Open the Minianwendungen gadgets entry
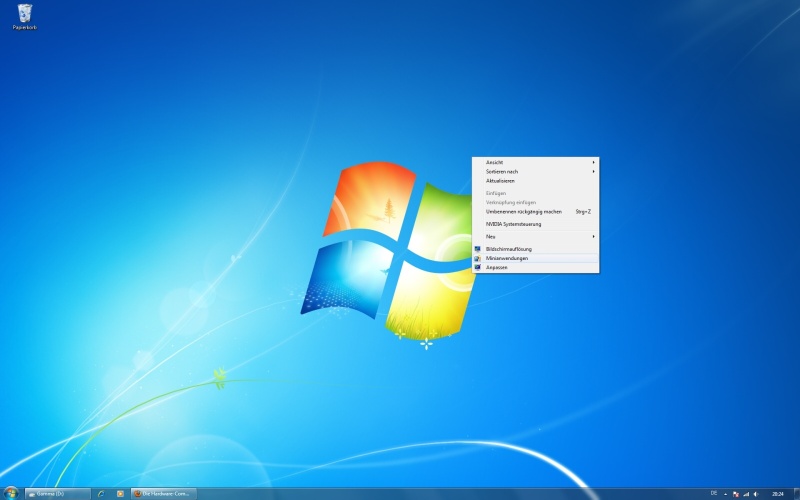This screenshot has height=500, width=800. point(535,258)
